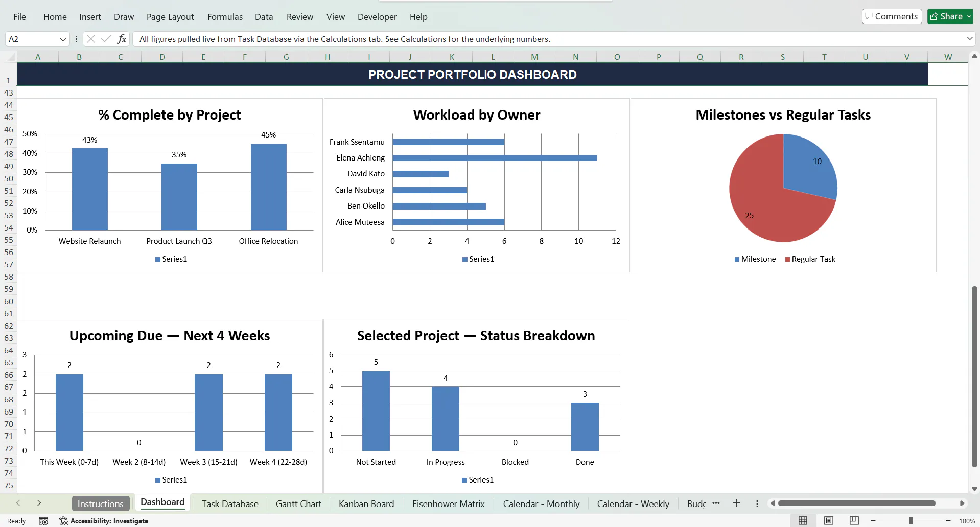Select column B header
The width and height of the screenshot is (980, 527).
(79, 57)
